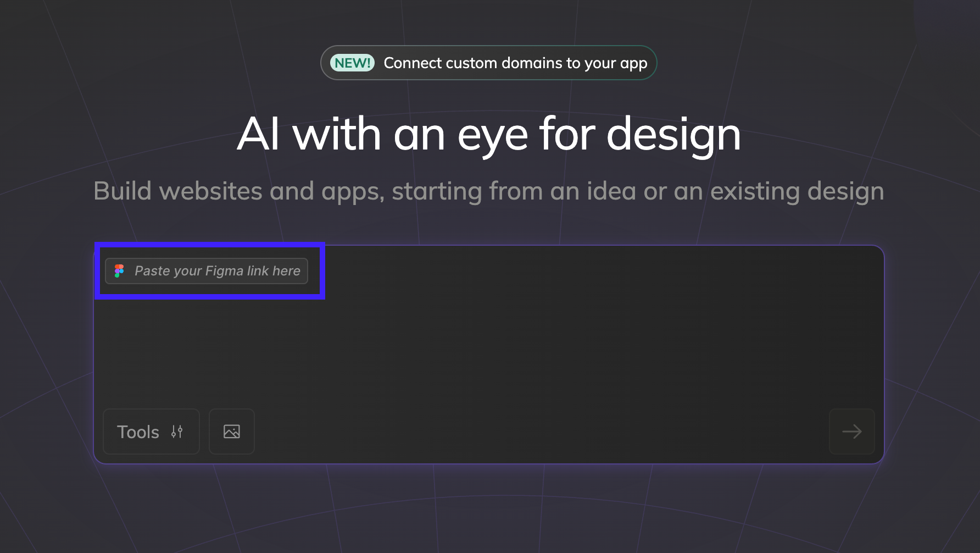Click the word "Tools" in the prompt box
Screen dimensions: 980x553
[138, 432]
